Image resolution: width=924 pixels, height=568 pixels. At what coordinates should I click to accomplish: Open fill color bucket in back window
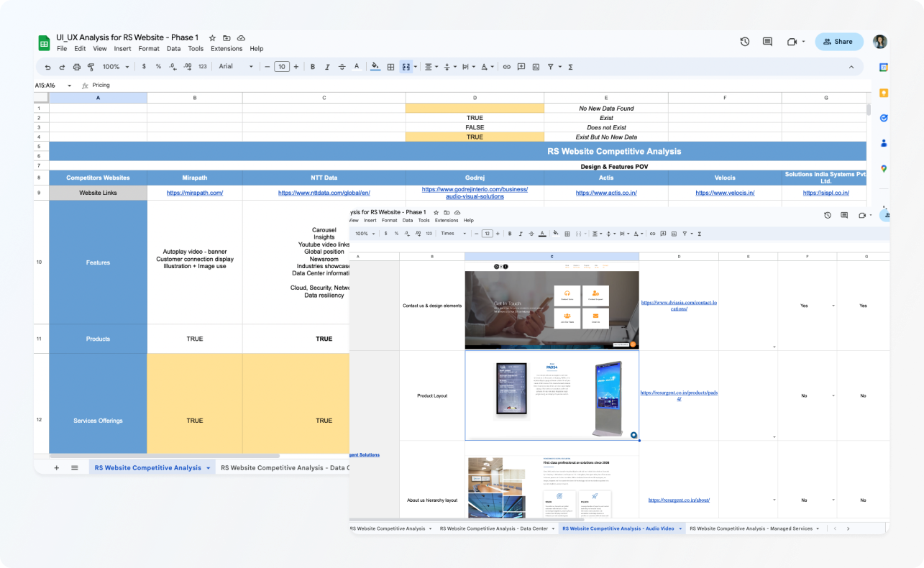click(x=375, y=67)
